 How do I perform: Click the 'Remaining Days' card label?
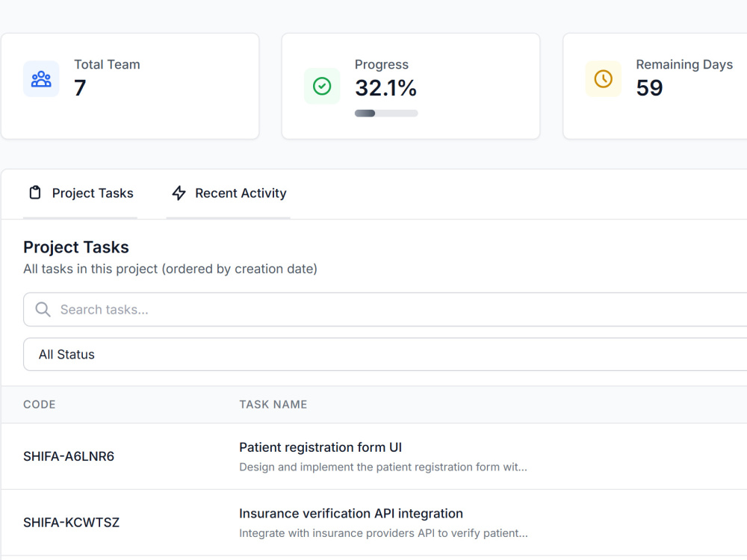[x=684, y=64]
